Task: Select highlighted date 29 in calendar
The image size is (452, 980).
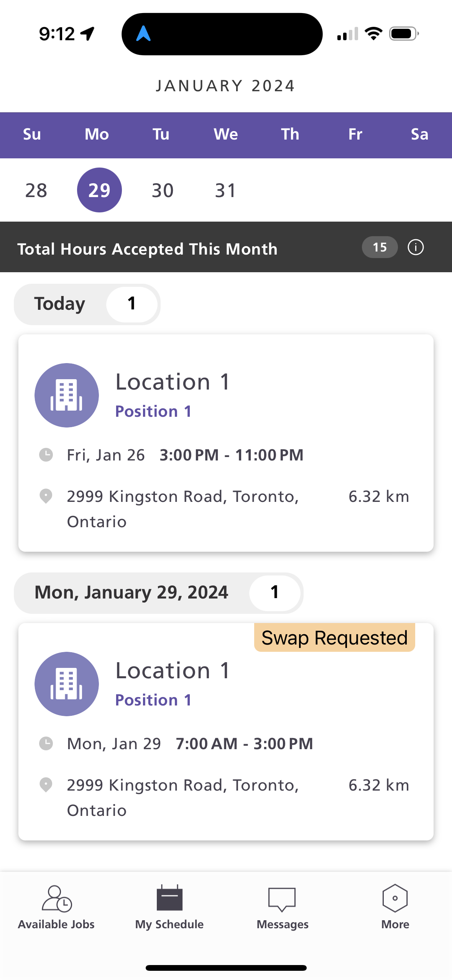Action: tap(100, 190)
